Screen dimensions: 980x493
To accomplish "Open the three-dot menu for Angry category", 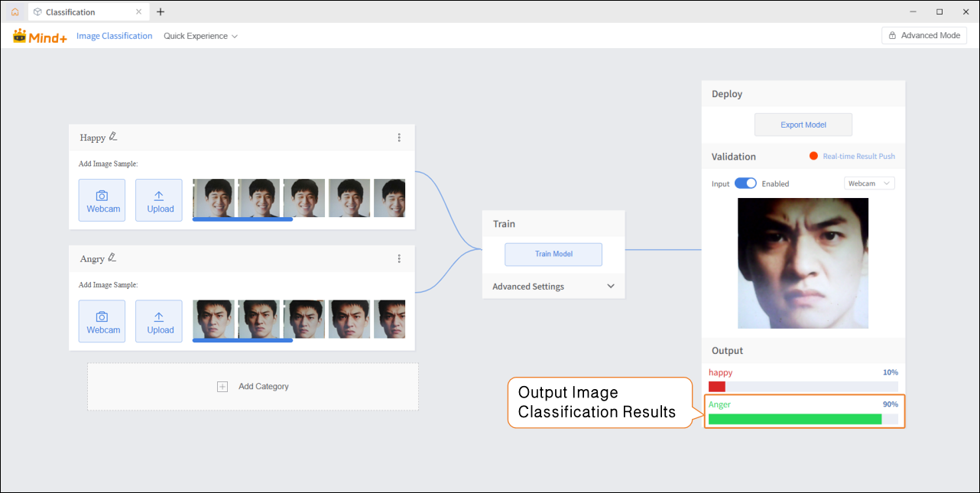I will (x=399, y=259).
